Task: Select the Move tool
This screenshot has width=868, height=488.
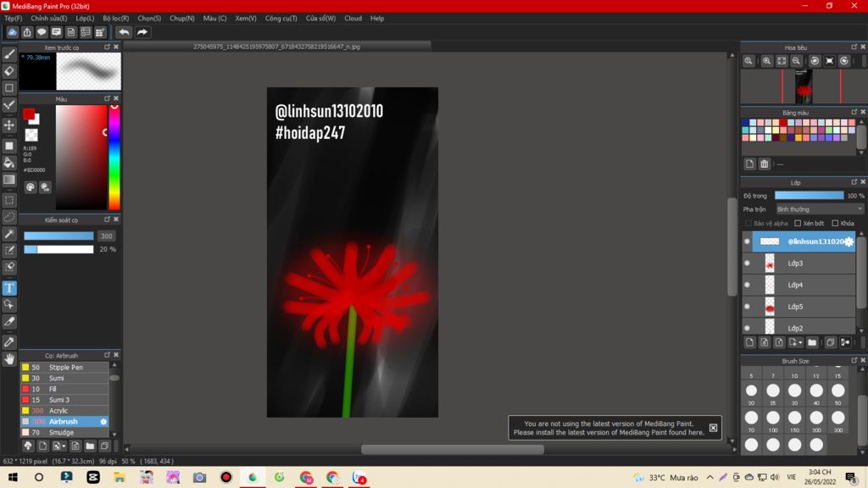Action: [x=9, y=125]
